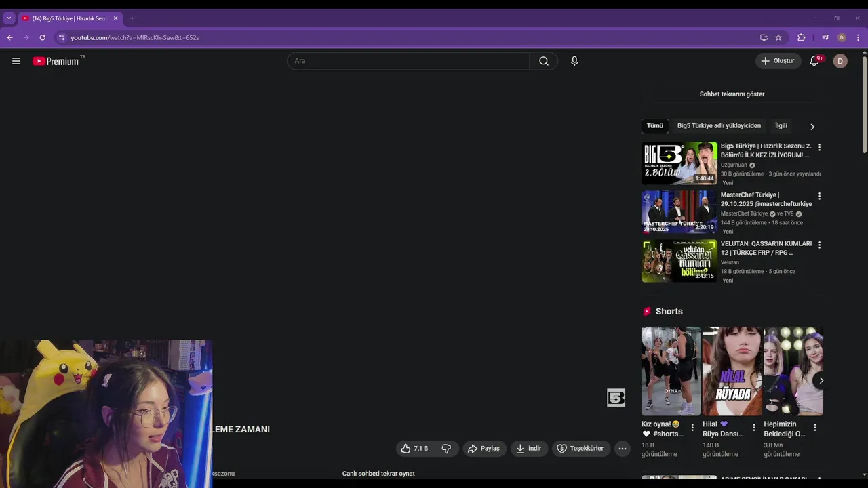
Task: Go to YouTube Premium home logo
Action: pos(56,61)
